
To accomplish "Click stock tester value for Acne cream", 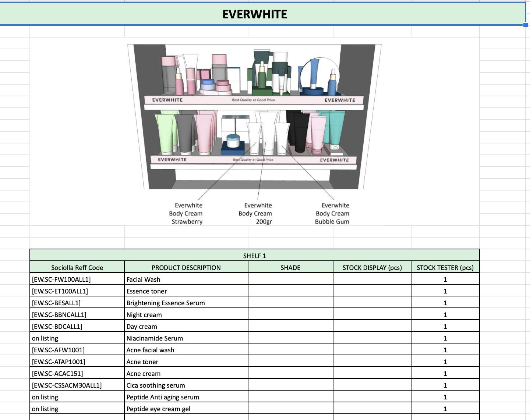I will click(x=445, y=373).
